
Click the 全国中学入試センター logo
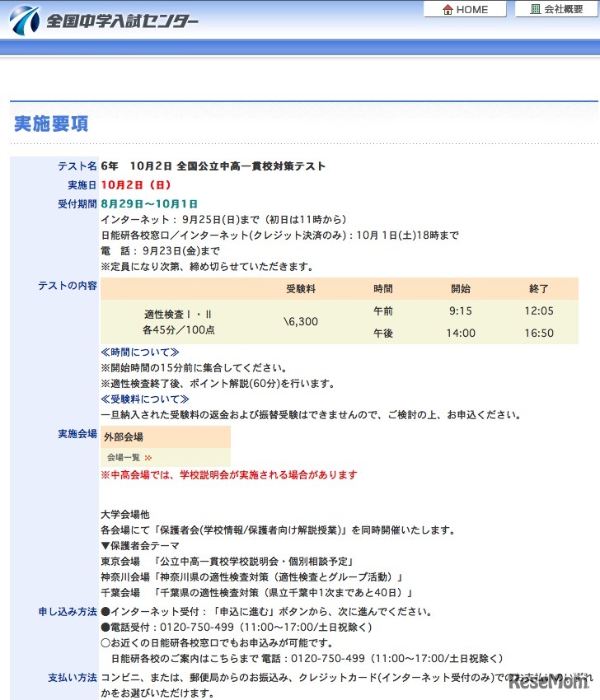click(x=104, y=21)
